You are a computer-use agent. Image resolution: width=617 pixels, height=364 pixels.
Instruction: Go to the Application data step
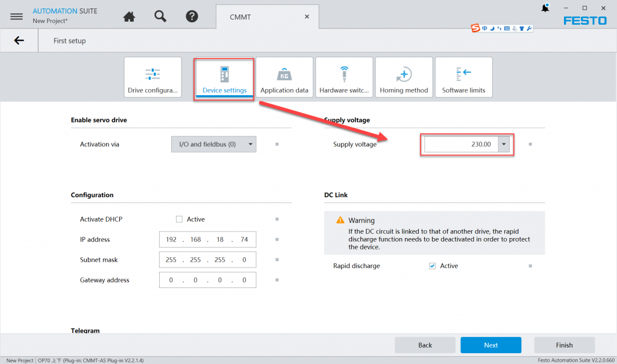[284, 77]
